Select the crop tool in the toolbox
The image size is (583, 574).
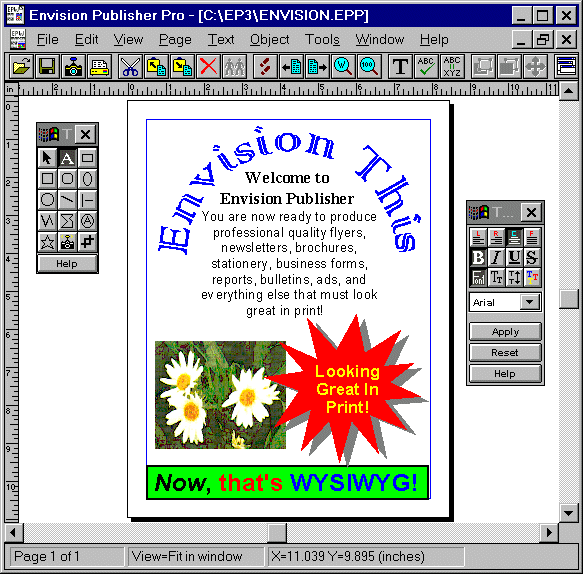[87, 242]
